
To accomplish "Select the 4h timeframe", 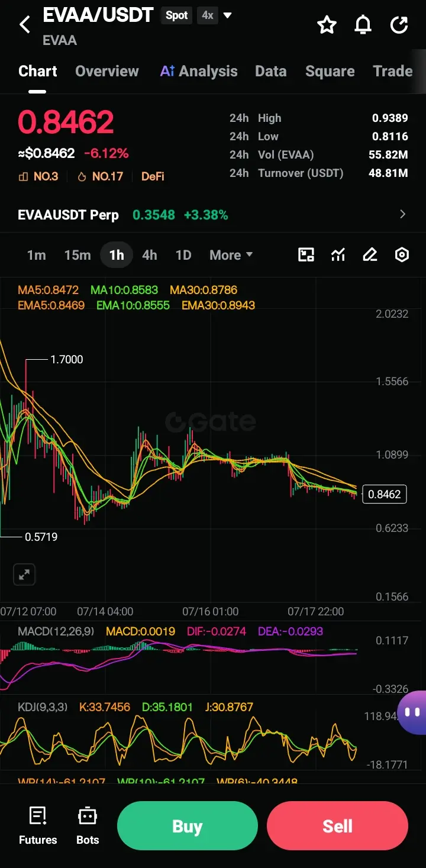I will [150, 255].
